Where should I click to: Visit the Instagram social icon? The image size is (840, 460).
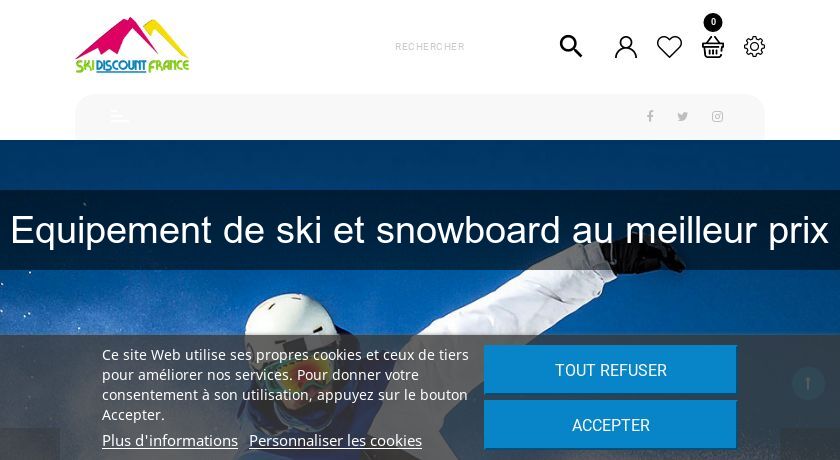tap(717, 116)
